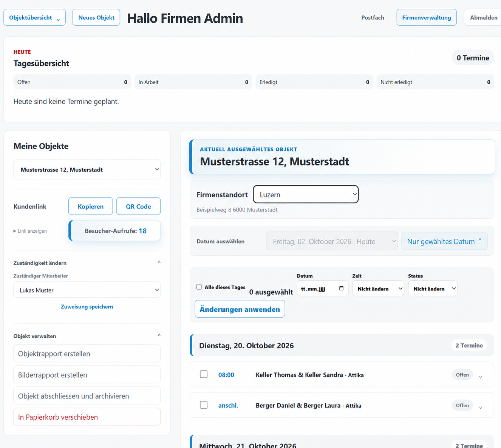The width and height of the screenshot is (501, 448).
Task: Collapse the Objekt verwalten section
Action: pos(159,335)
